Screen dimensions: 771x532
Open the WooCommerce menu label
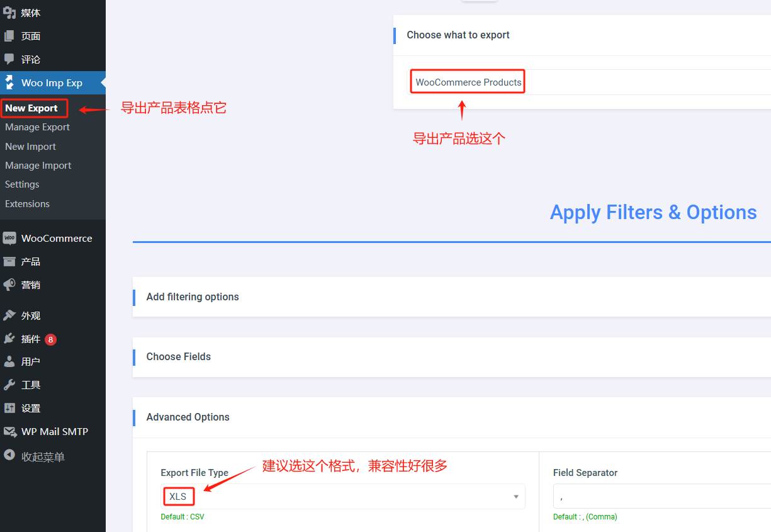[57, 238]
